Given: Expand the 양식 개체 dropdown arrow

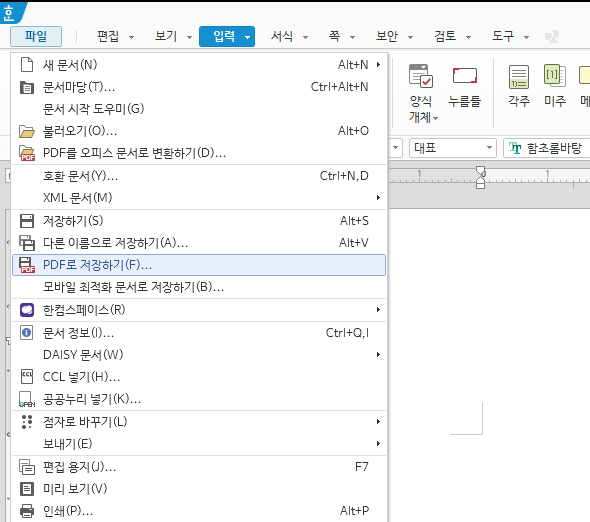Looking at the screenshot, I should click(x=435, y=119).
